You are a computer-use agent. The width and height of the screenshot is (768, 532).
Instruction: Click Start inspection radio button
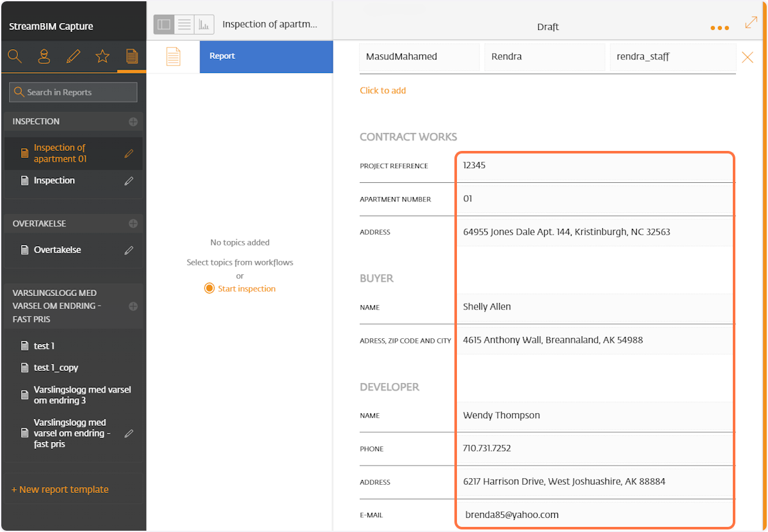point(209,288)
